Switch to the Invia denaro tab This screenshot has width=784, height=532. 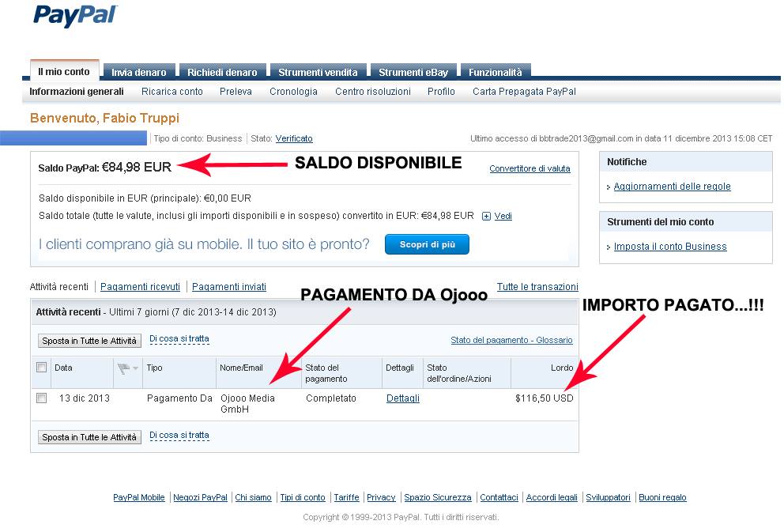138,73
